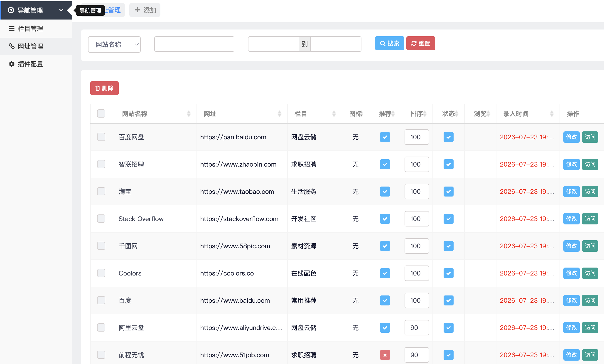Click the sort arrows in 网站名称 column header
Screen dimensions: 604x364
189,114
